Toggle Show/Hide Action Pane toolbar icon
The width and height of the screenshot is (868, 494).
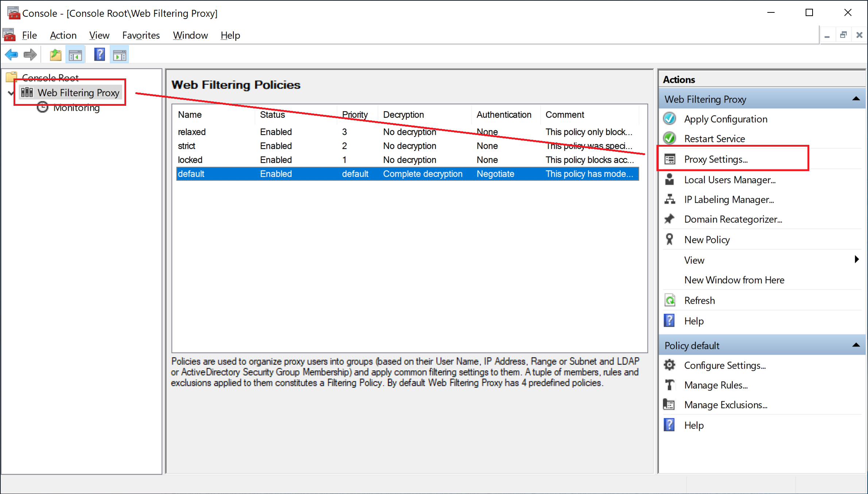tap(119, 55)
